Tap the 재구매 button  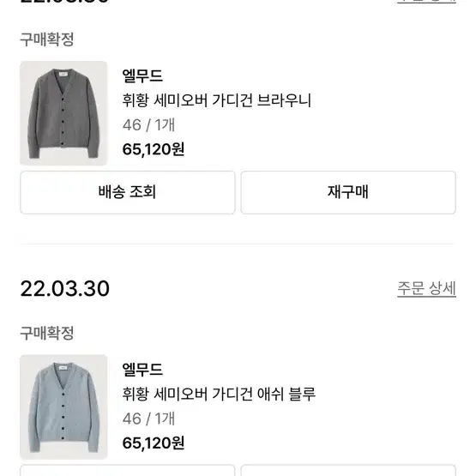(348, 192)
